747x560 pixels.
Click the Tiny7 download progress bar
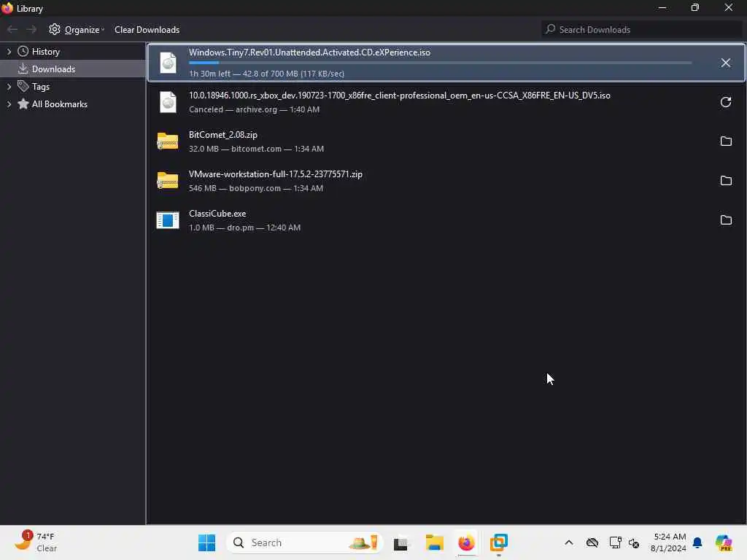click(x=440, y=63)
